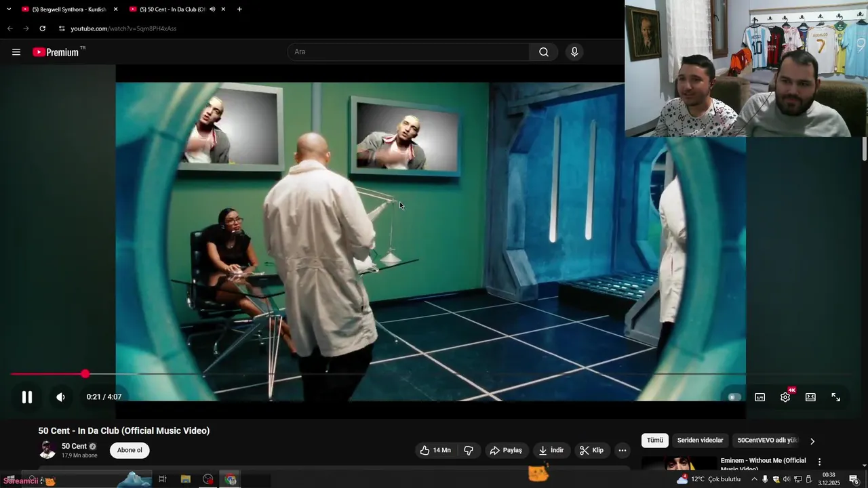Open player settings gear with 4K badge
This screenshot has width=868, height=488.
pos(785,397)
